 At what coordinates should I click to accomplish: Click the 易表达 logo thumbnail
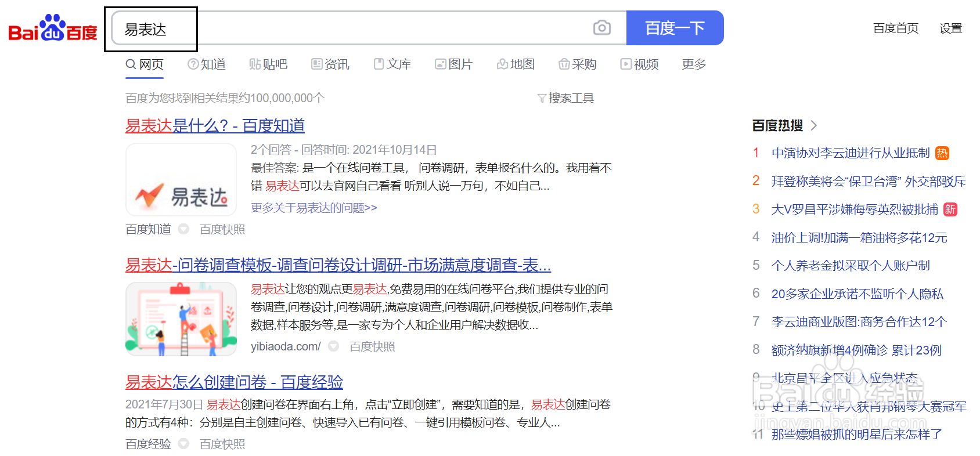pos(181,180)
